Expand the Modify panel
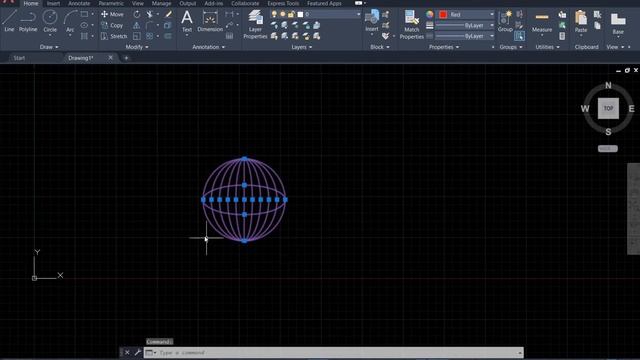 click(x=137, y=47)
